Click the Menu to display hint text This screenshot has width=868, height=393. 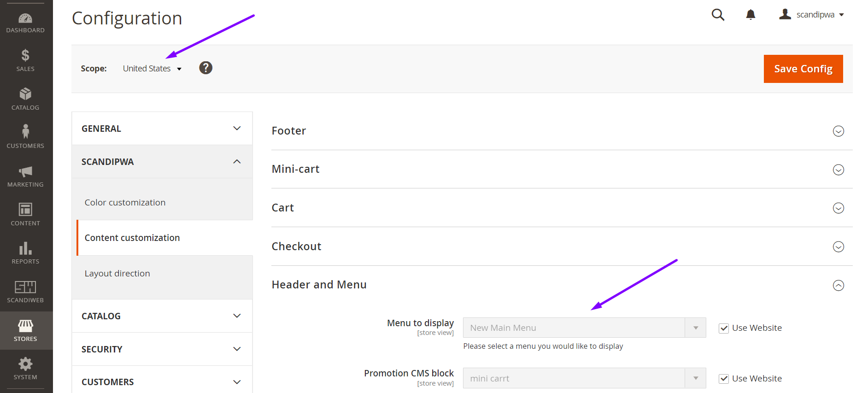point(543,346)
